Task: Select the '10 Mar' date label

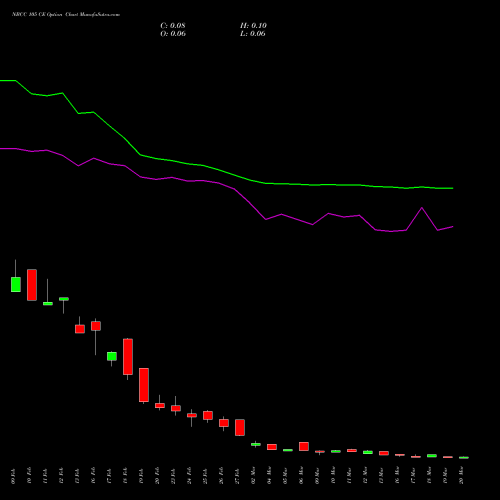Action: tap(333, 476)
